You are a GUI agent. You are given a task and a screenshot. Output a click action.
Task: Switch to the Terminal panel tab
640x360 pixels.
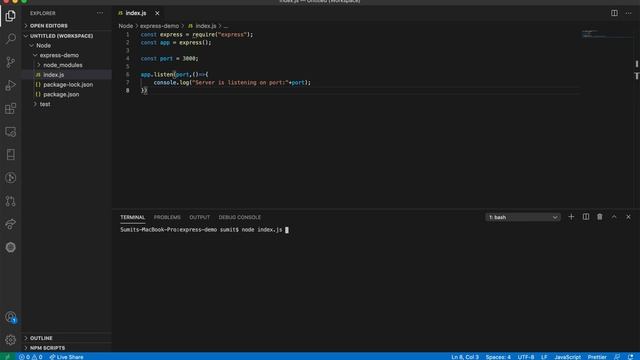(133, 217)
